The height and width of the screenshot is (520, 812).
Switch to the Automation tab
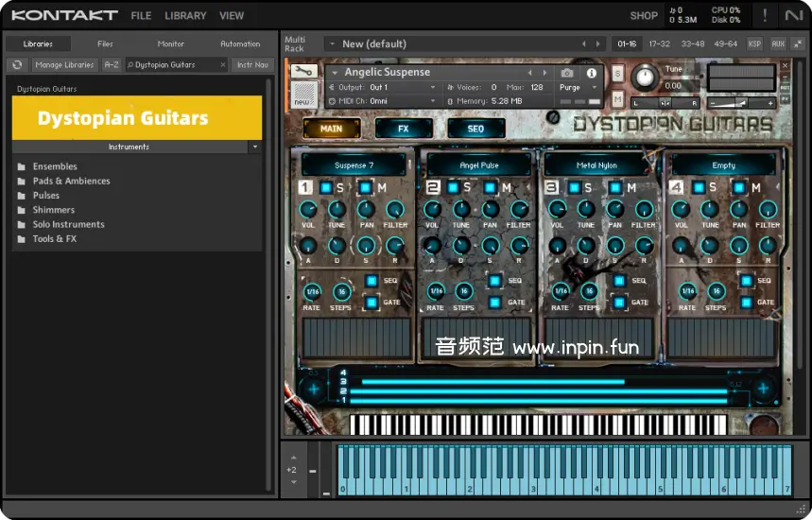[x=240, y=43]
